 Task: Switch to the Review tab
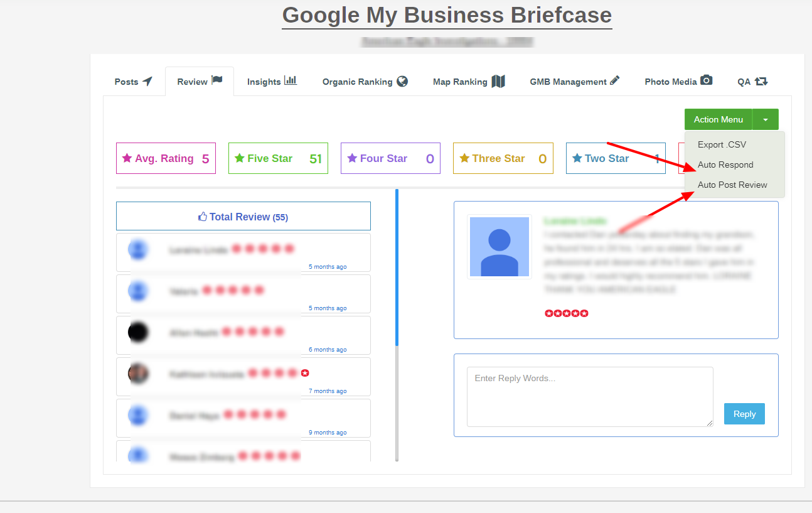tap(200, 81)
